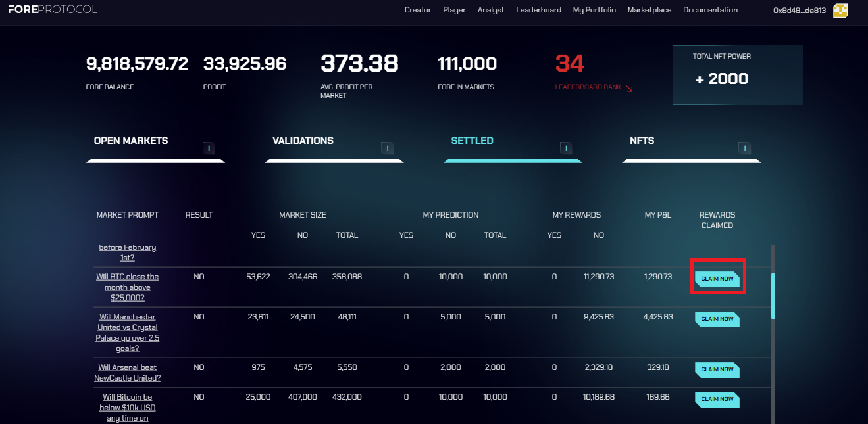Open the Leaderboard menu item
868x424 pixels.
click(538, 10)
